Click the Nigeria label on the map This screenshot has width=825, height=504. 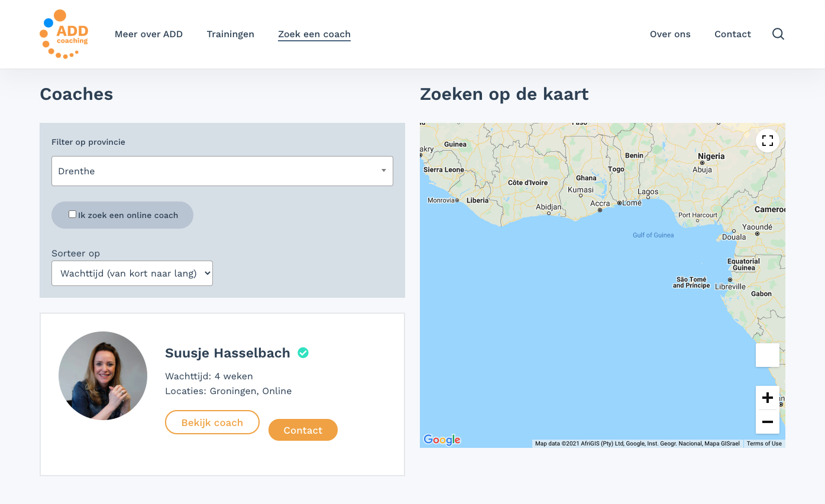[711, 157]
